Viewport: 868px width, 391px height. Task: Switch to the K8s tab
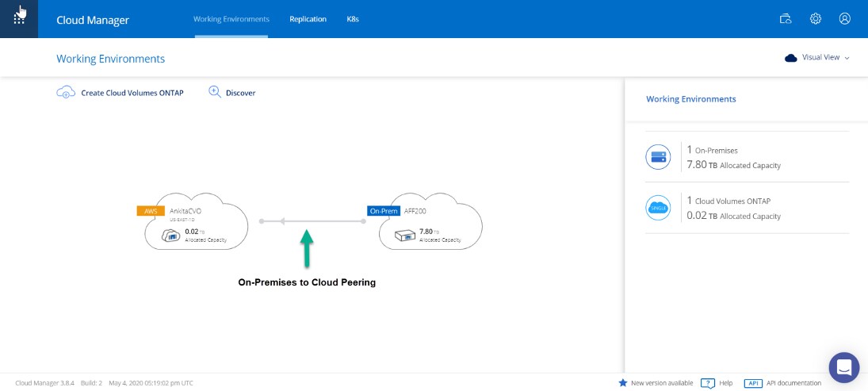click(x=353, y=19)
